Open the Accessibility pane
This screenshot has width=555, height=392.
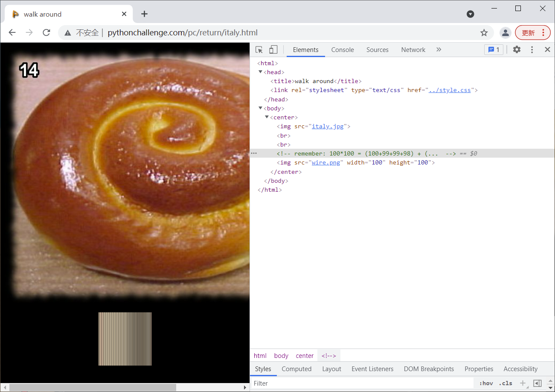(520, 369)
